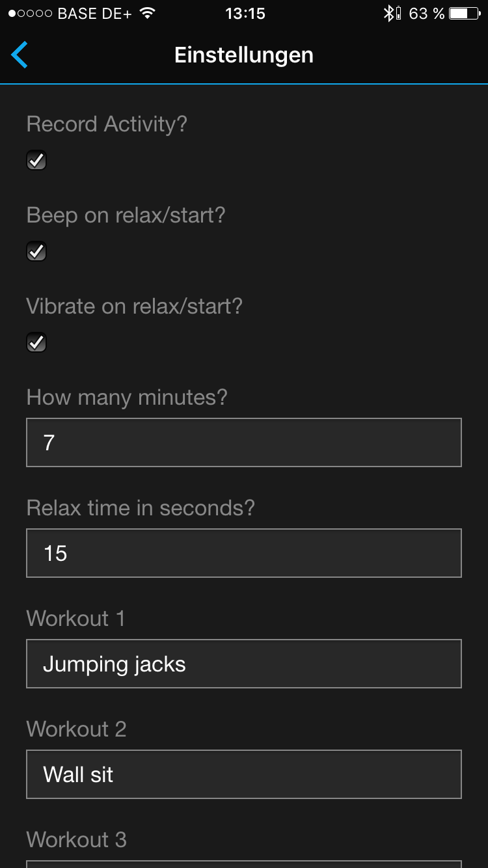The image size is (488, 868).
Task: Tap the Workout 3 label
Action: pos(77,840)
